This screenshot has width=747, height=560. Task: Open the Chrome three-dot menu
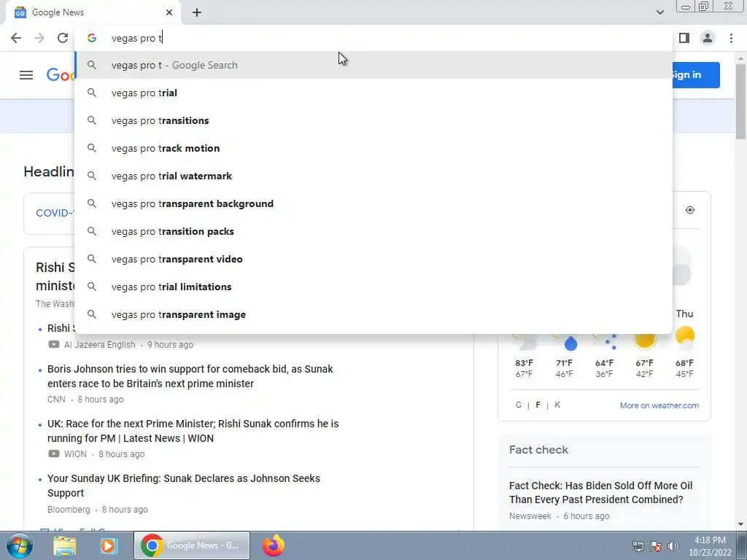point(731,38)
